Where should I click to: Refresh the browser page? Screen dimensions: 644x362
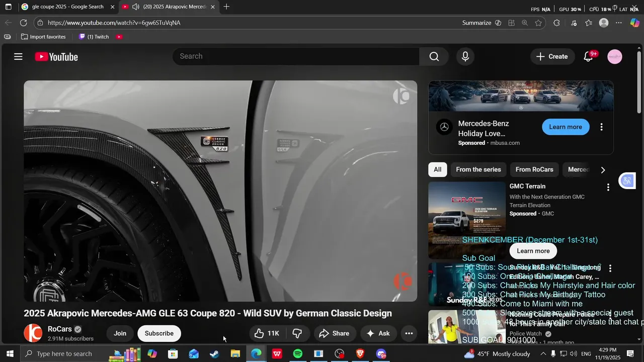[x=23, y=23]
